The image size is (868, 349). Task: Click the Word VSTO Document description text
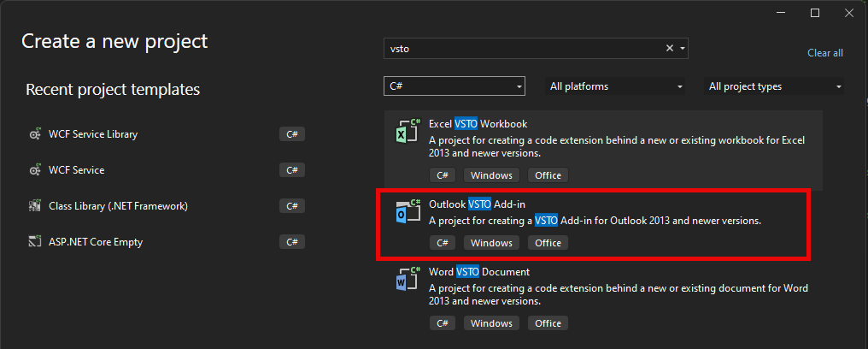619,295
